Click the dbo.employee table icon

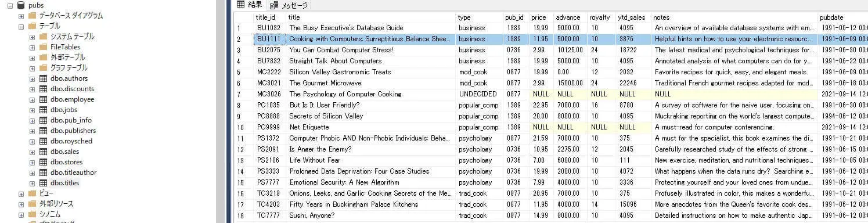pyautogui.click(x=43, y=99)
